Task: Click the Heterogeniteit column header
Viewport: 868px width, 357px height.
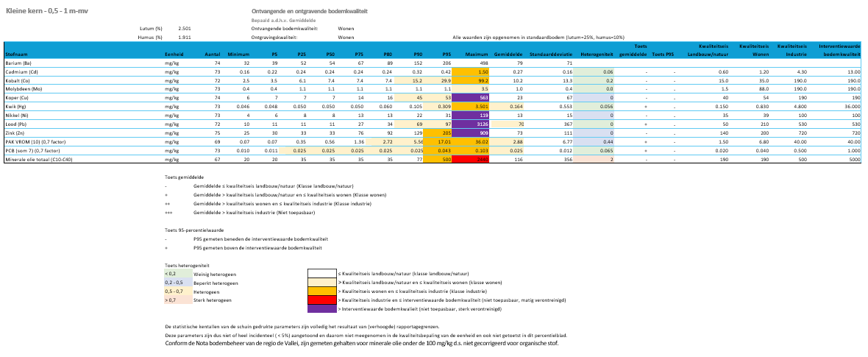Action: point(597,54)
